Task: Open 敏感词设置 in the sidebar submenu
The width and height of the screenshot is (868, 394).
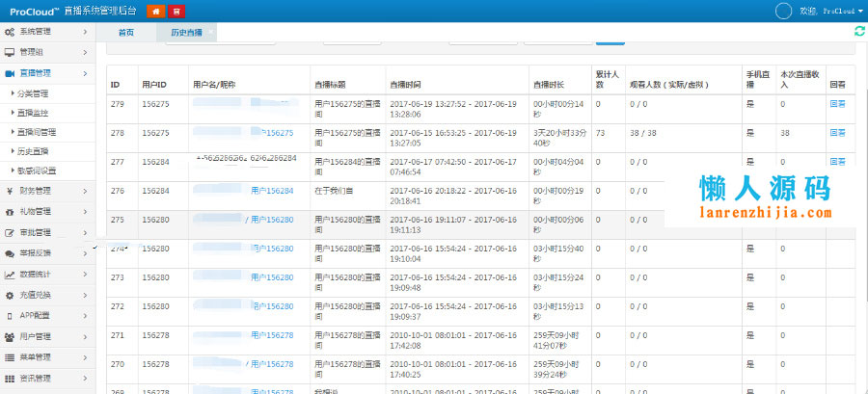Action: (37, 171)
